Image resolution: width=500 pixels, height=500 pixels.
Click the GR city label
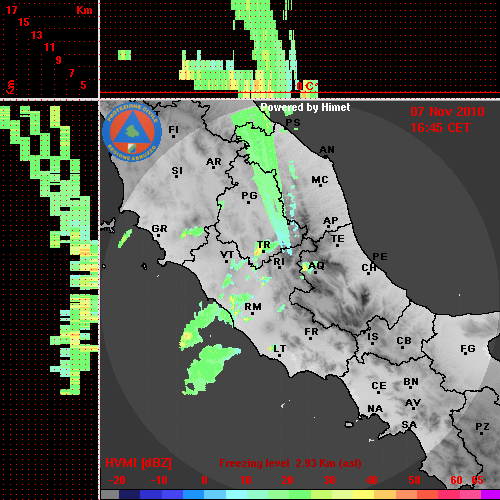(159, 229)
